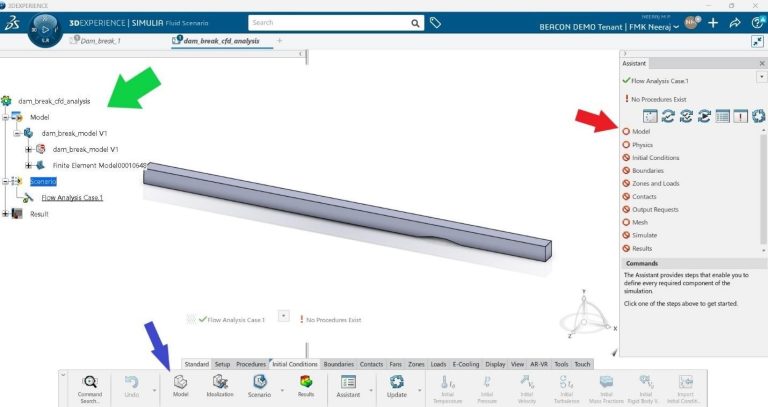Select the Idealization tool
The height and width of the screenshot is (407, 768).
click(220, 386)
